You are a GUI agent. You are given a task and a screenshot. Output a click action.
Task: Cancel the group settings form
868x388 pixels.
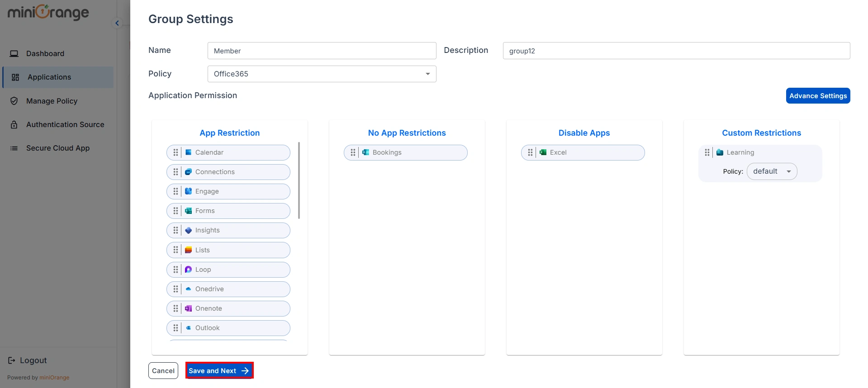[163, 370]
